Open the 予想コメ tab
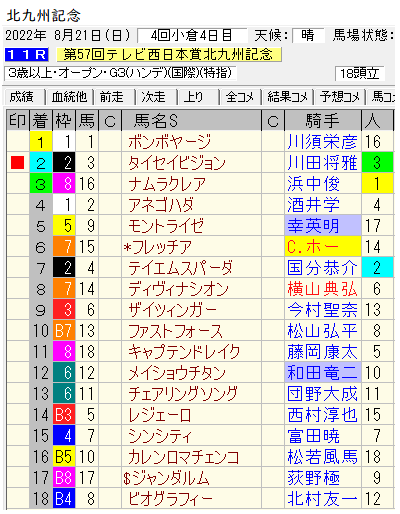This screenshot has height=514, width=400. coord(340,97)
